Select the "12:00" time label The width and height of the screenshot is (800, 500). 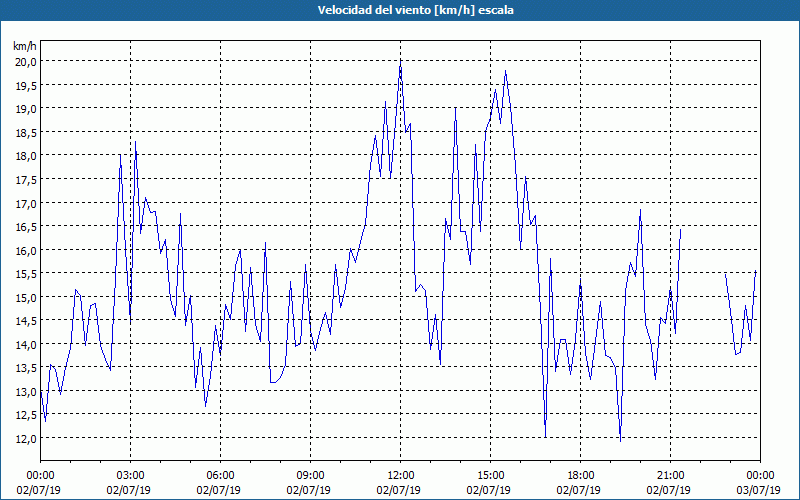click(x=401, y=476)
